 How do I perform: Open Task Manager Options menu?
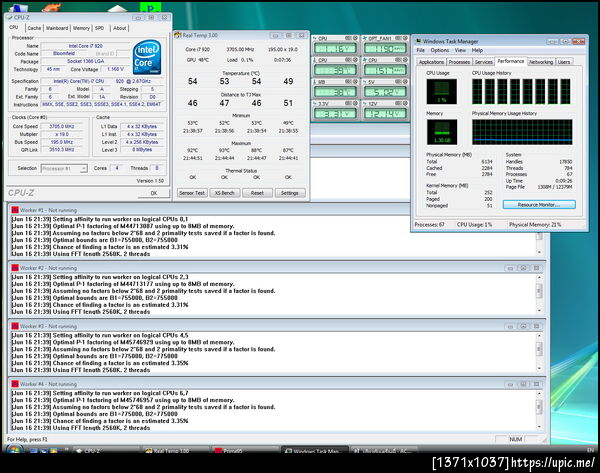pyautogui.click(x=440, y=51)
